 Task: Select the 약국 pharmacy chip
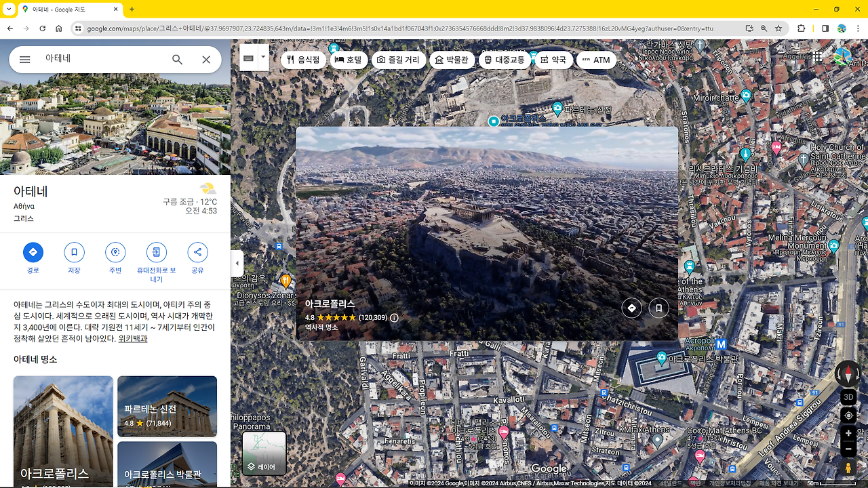553,60
